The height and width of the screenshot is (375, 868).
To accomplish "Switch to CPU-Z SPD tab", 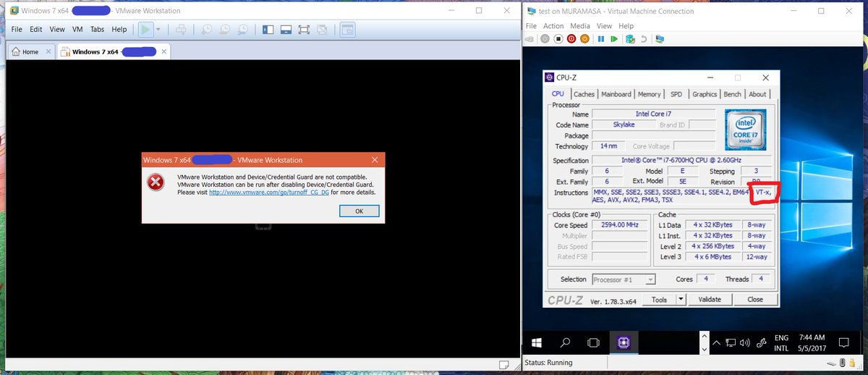I will pyautogui.click(x=676, y=94).
